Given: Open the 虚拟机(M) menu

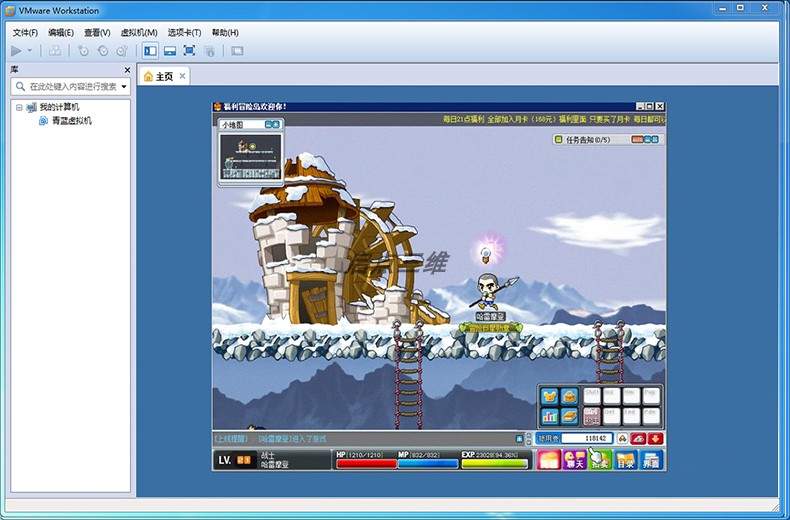Looking at the screenshot, I should point(139,33).
